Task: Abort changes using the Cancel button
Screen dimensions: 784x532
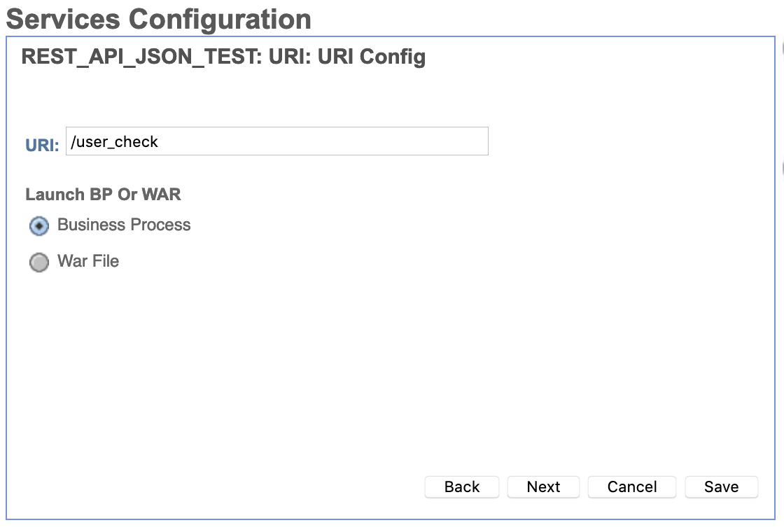Action: pos(631,486)
